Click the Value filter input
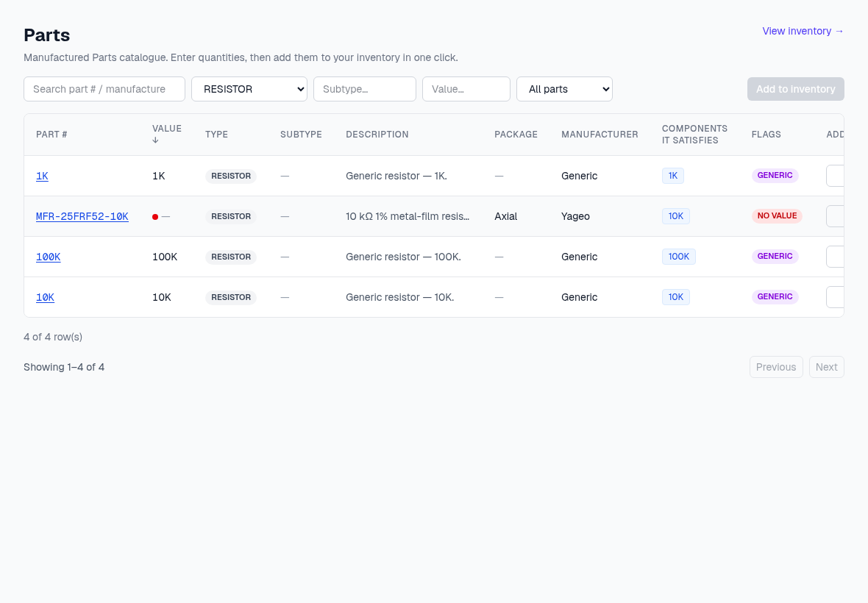Image resolution: width=868 pixels, height=603 pixels. [466, 89]
